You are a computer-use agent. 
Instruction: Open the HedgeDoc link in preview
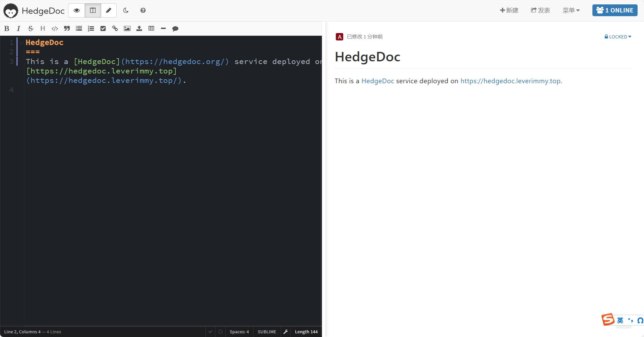(378, 81)
